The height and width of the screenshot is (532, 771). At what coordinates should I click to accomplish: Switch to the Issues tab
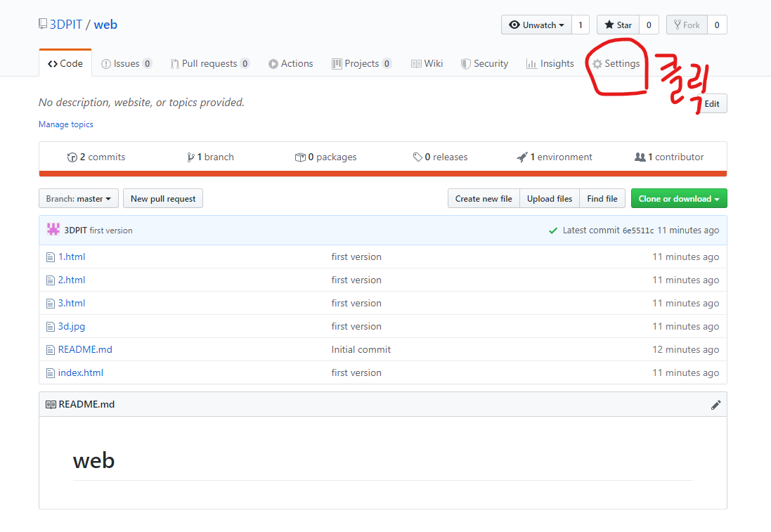point(127,63)
